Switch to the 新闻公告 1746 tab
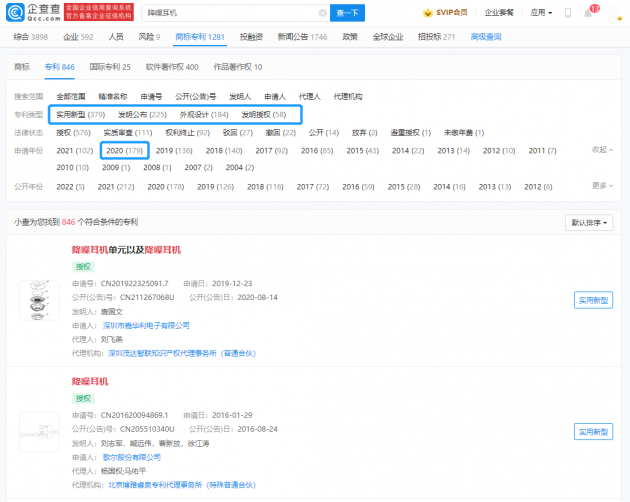Image resolution: width=630 pixels, height=502 pixels. point(302,37)
